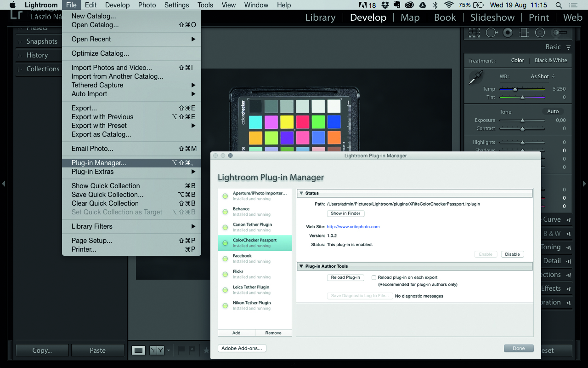Switch to Loupe view in toolbar
The width and height of the screenshot is (588, 368).
138,351
